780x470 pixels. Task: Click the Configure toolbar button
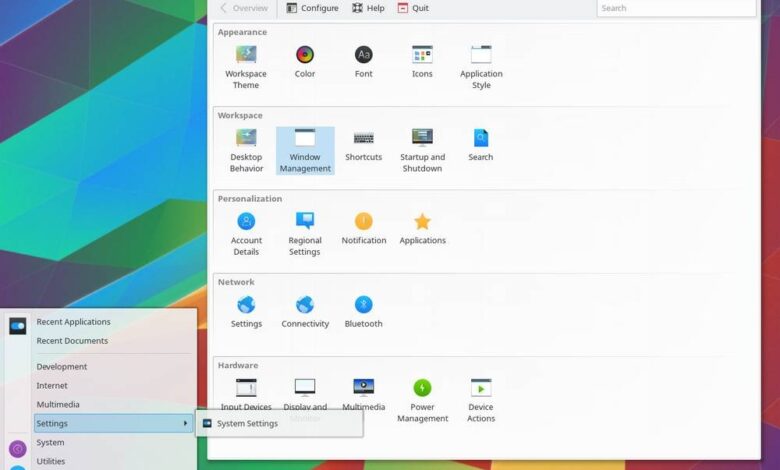[312, 8]
